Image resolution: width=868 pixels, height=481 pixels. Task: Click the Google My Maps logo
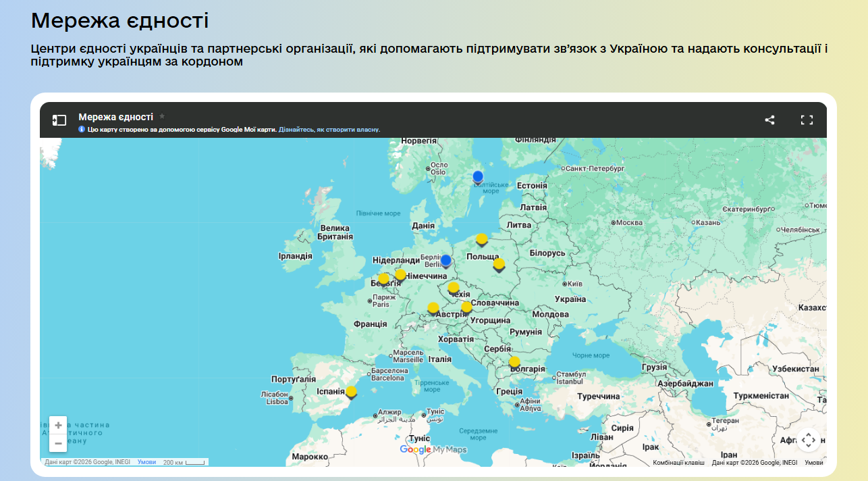pyautogui.click(x=433, y=449)
